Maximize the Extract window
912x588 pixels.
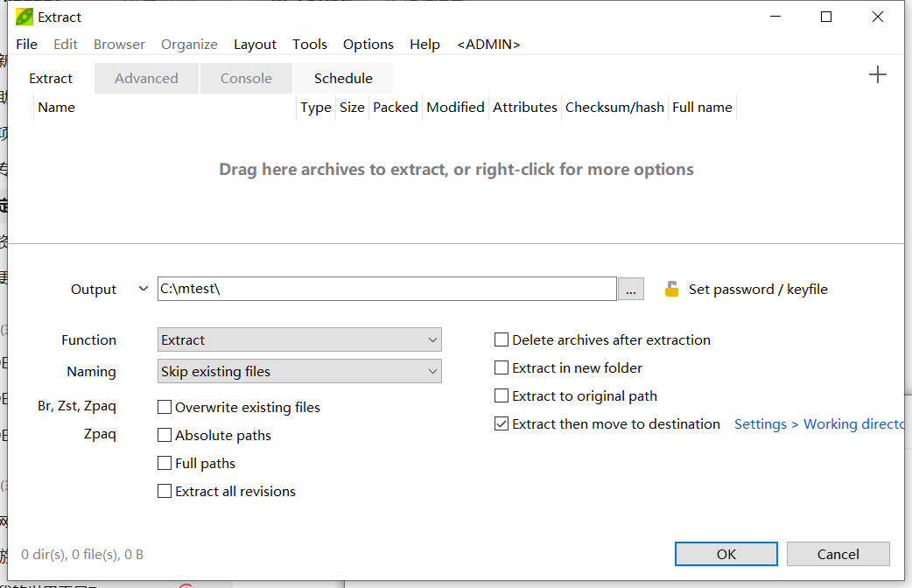[826, 17]
